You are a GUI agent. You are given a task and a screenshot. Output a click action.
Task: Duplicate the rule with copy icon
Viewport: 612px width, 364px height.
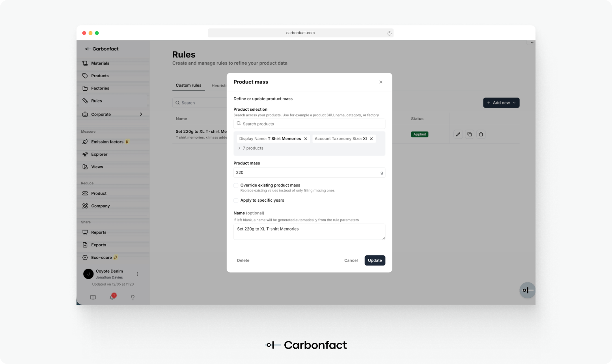coord(470,134)
